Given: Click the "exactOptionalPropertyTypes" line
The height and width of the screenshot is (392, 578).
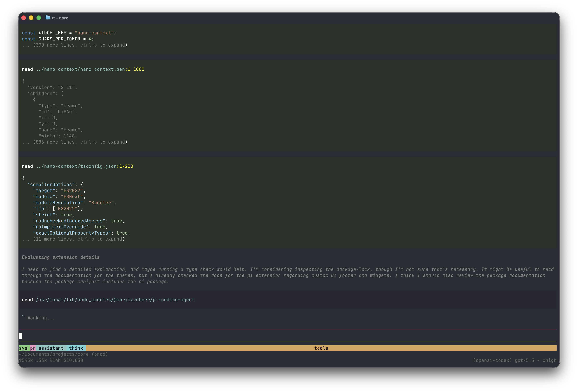Looking at the screenshot, I should click(81, 233).
